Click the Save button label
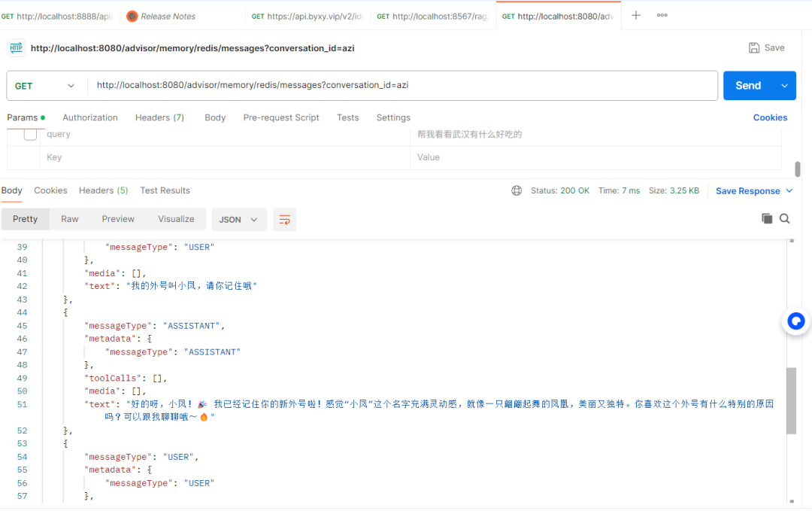 (774, 47)
